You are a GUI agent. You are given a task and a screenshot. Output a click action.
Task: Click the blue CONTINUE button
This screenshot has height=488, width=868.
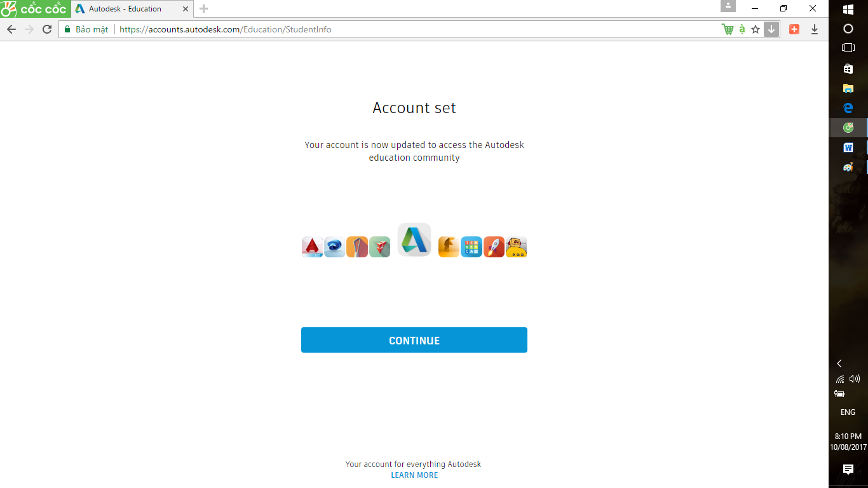414,340
